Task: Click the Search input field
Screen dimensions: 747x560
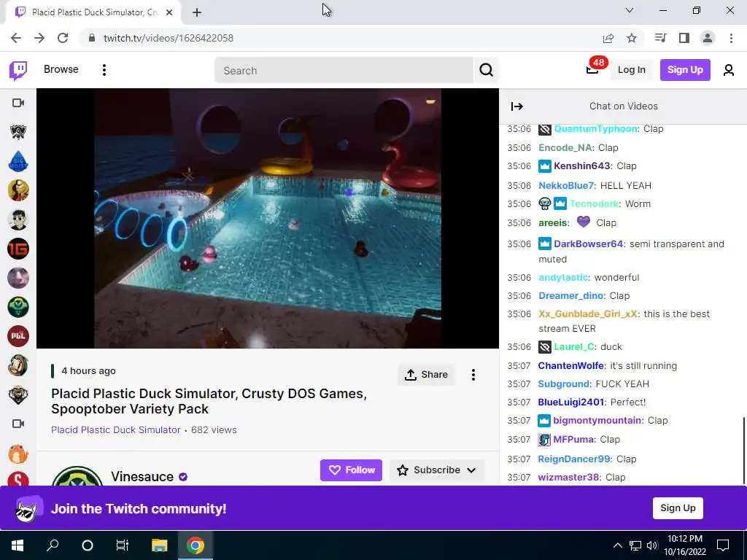Action: (x=344, y=71)
